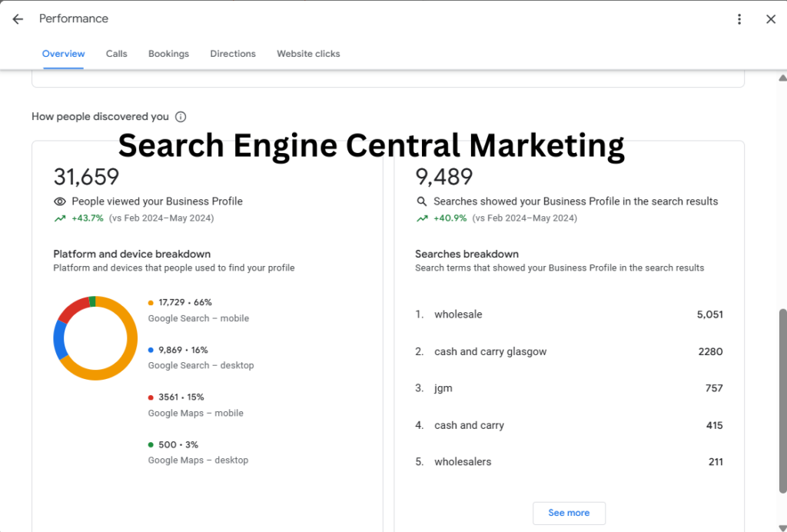Click the green trend arrow beside +43.7%
The height and width of the screenshot is (532, 787).
tap(60, 218)
